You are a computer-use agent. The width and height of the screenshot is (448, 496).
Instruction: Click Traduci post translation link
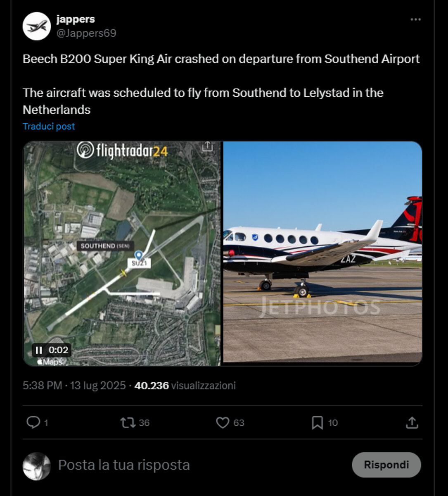click(49, 126)
